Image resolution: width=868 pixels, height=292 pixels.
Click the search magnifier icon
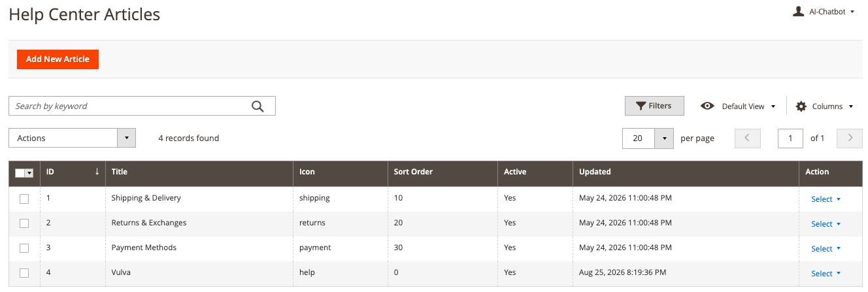258,106
